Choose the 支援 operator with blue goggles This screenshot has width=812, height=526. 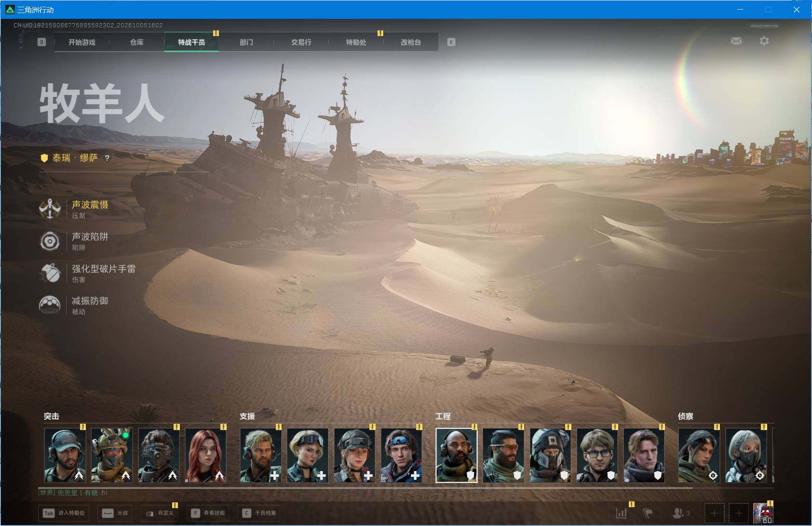click(x=401, y=455)
